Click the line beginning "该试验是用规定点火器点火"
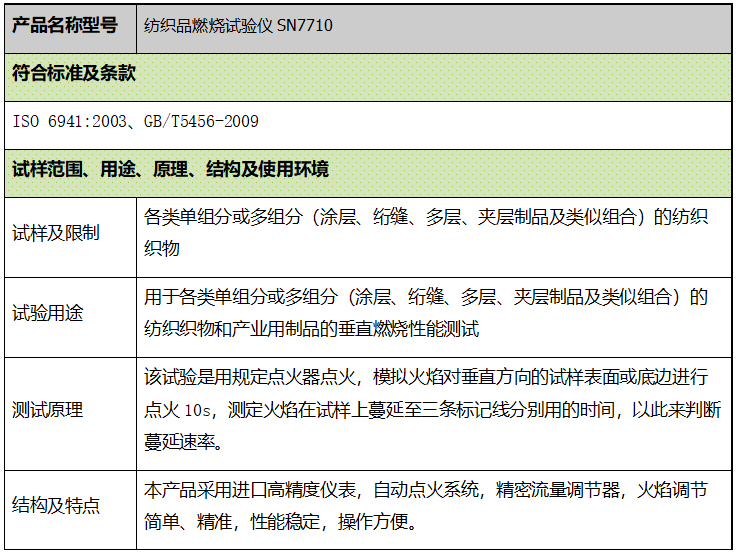 point(426,377)
